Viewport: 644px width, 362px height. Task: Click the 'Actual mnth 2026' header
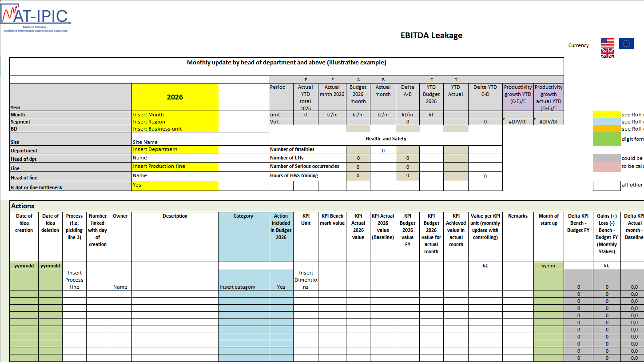332,97
